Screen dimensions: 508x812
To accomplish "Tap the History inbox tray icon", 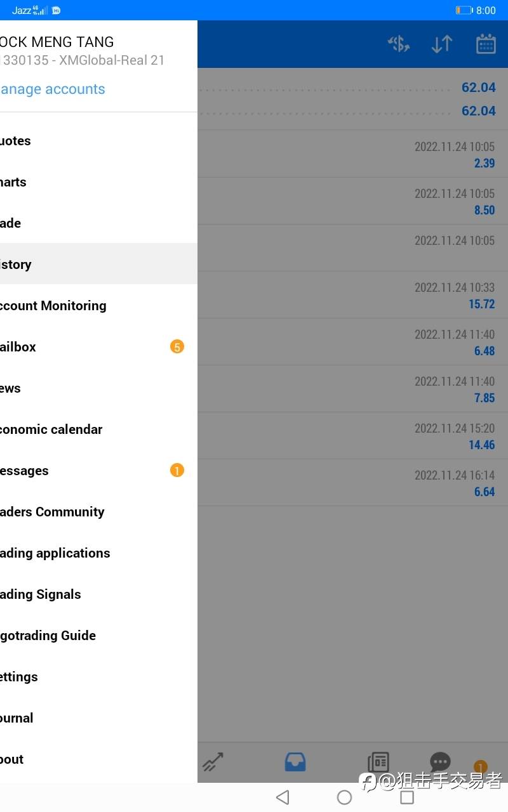I will pos(295,761).
